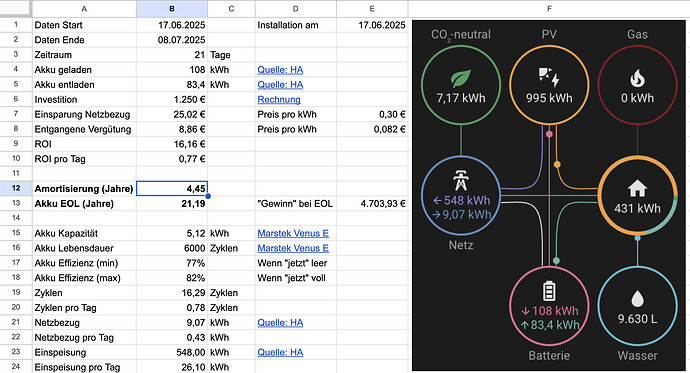This screenshot has width=690, height=373.
Task: Click the Netz transmission tower icon
Action: click(x=461, y=180)
